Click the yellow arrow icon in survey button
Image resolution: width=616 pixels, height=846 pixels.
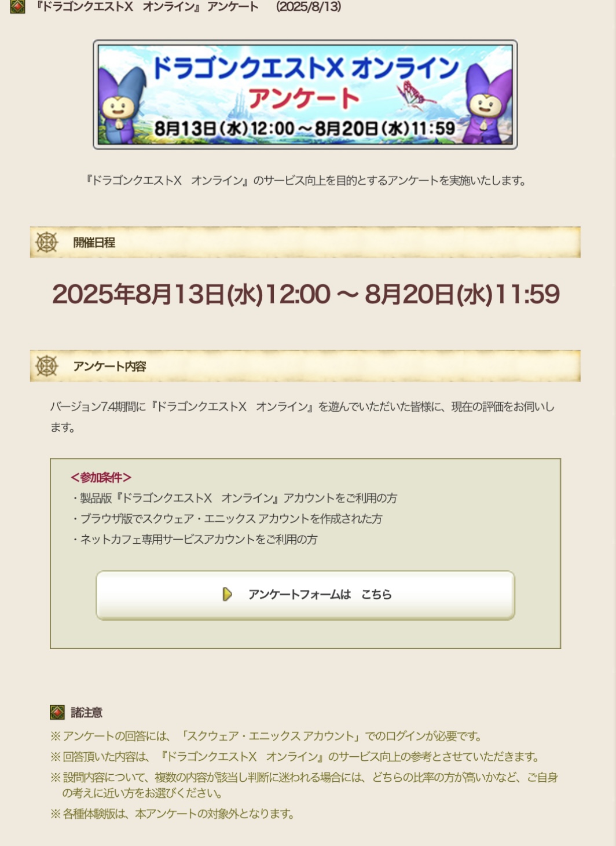pyautogui.click(x=227, y=594)
